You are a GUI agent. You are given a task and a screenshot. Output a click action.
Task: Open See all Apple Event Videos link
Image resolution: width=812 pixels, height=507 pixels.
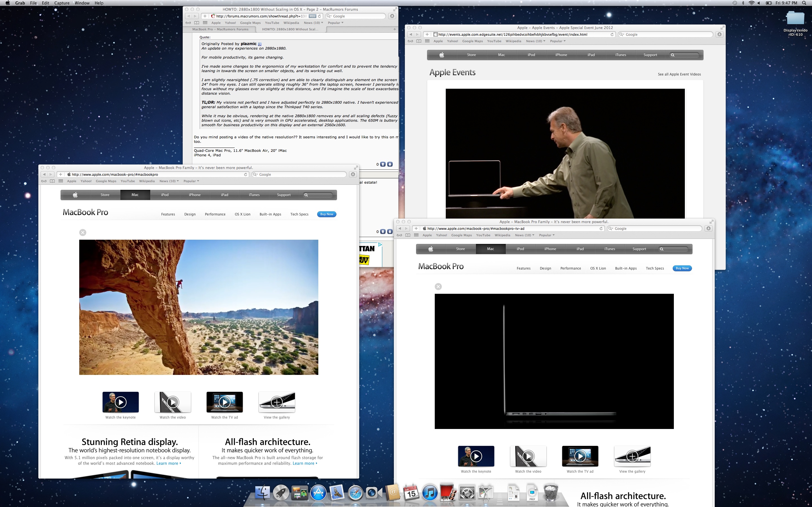coord(679,74)
